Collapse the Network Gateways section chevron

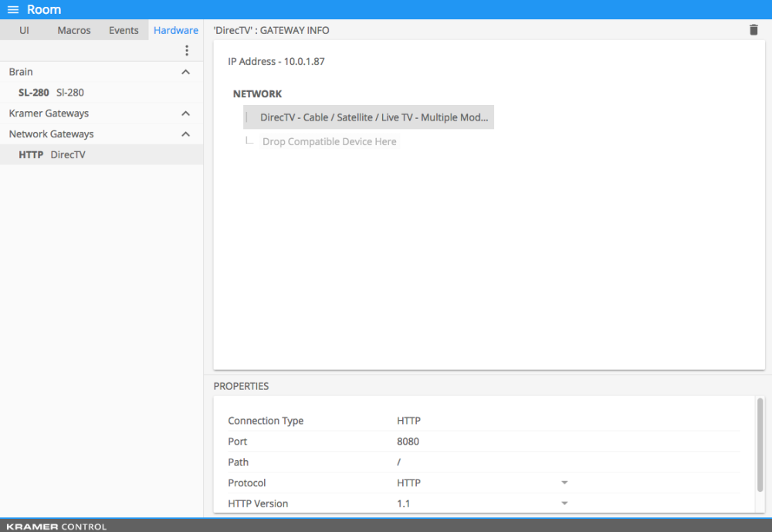185,134
